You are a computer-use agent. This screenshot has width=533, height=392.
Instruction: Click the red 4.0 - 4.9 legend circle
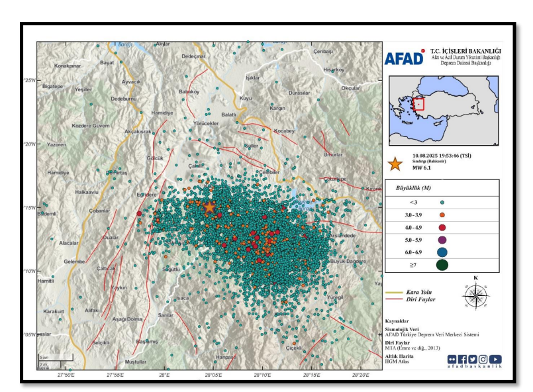tap(442, 227)
